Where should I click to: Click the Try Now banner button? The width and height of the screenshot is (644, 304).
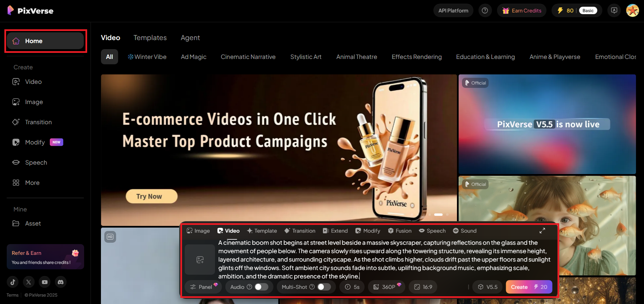pyautogui.click(x=151, y=196)
